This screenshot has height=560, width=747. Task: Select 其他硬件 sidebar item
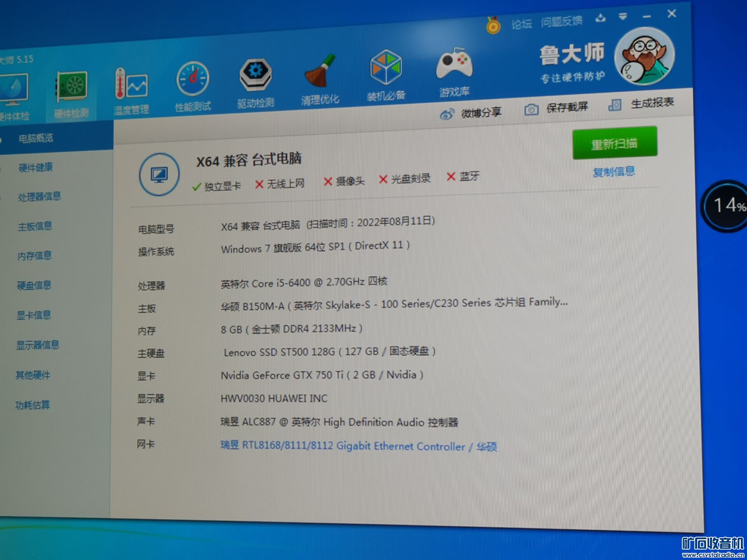point(33,375)
